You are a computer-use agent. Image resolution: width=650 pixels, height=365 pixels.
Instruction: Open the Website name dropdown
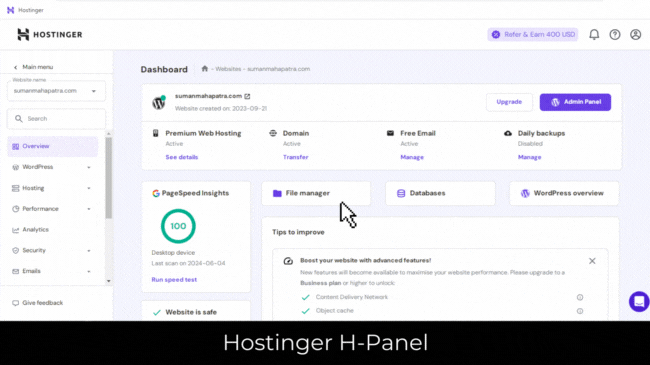56,91
